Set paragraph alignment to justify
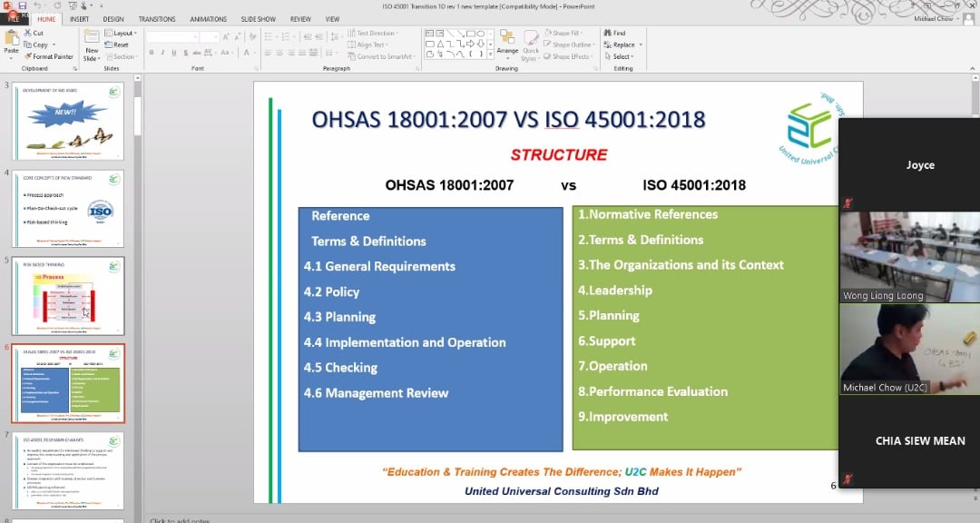This screenshot has width=980, height=523. pyautogui.click(x=302, y=53)
